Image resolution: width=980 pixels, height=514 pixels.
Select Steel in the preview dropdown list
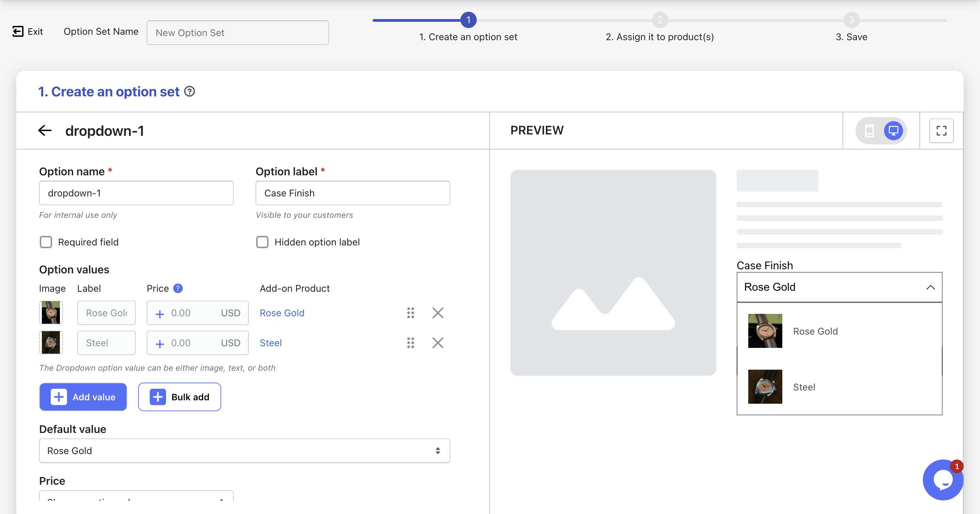point(804,387)
